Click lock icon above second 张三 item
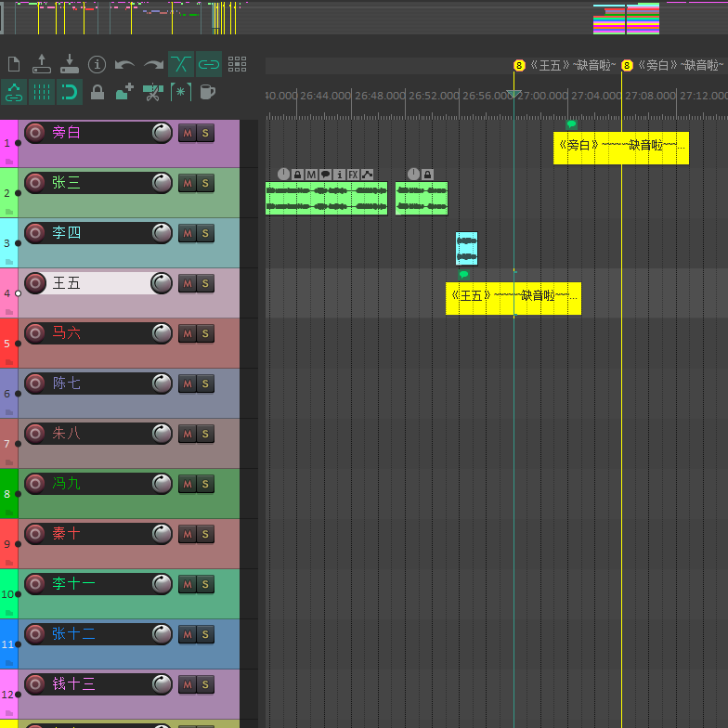Viewport: 728px width, 728px height. (427, 175)
